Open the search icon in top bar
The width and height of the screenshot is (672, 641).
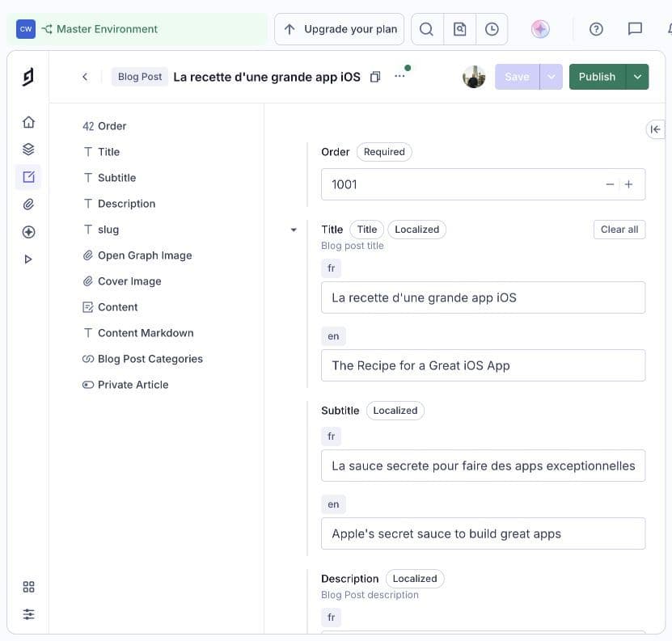tap(426, 29)
